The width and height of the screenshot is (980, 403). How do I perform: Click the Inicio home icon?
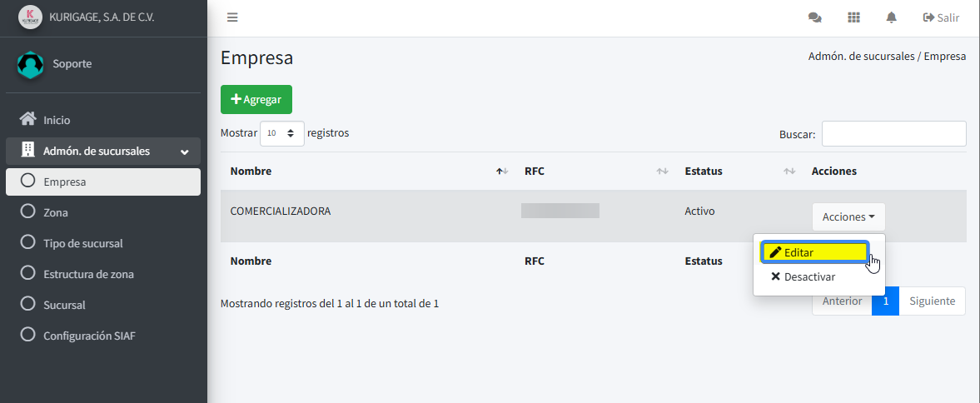(x=28, y=119)
